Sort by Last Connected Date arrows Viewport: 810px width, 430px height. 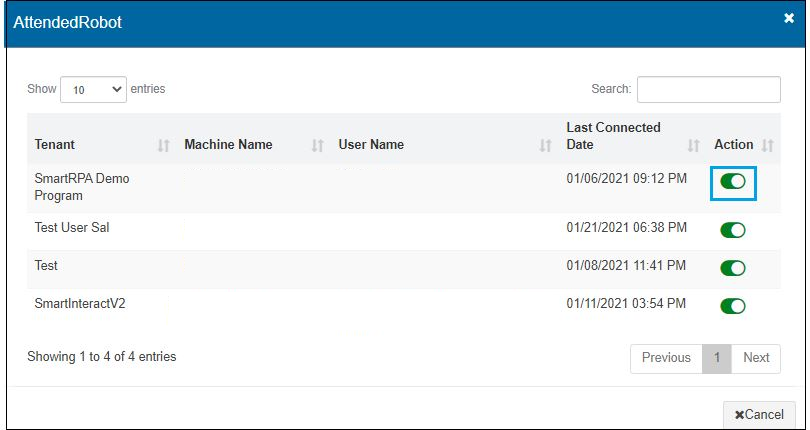click(x=693, y=146)
